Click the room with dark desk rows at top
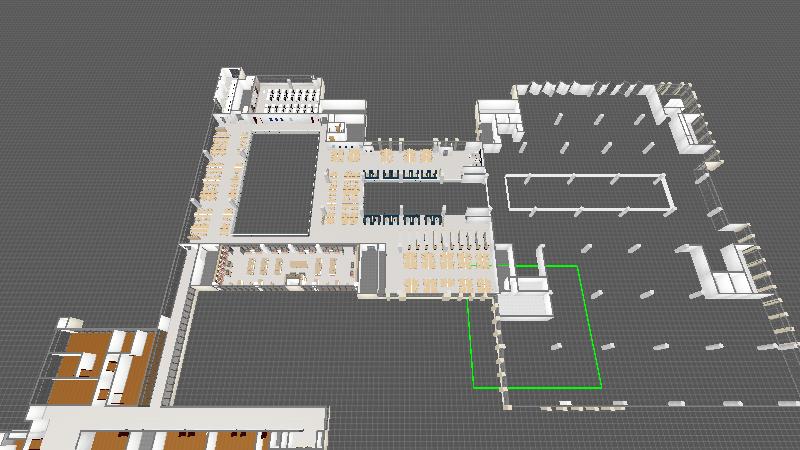The height and width of the screenshot is (450, 800). [290, 98]
